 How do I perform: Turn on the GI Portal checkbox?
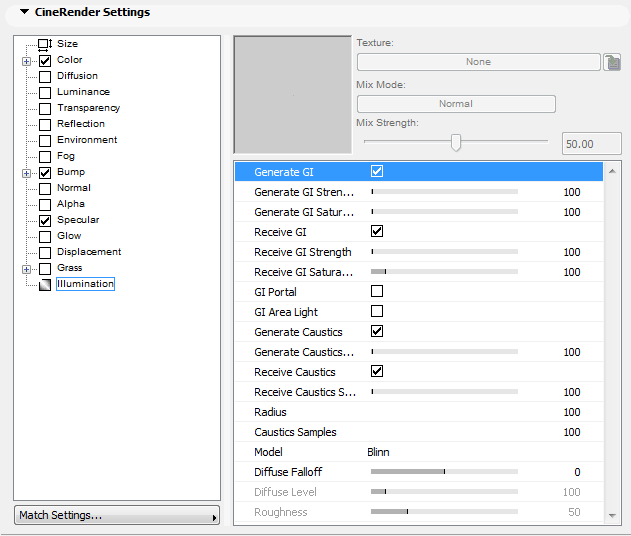click(377, 292)
